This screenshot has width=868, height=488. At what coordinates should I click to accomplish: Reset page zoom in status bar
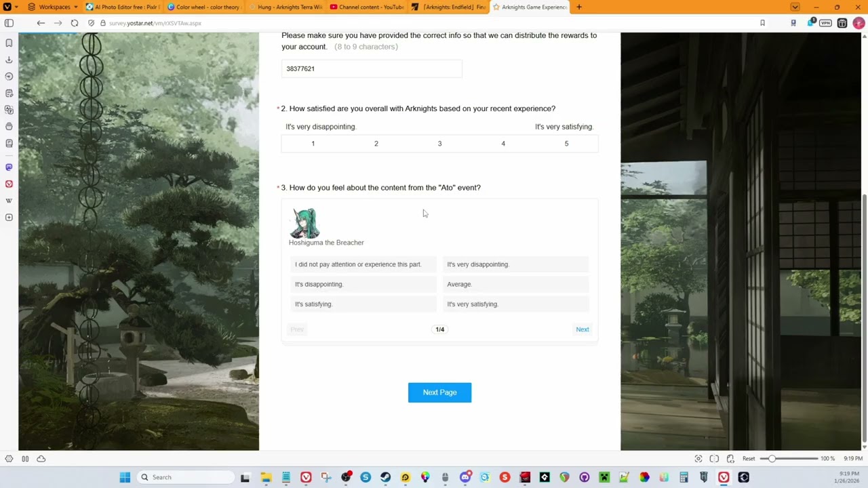[x=749, y=459]
